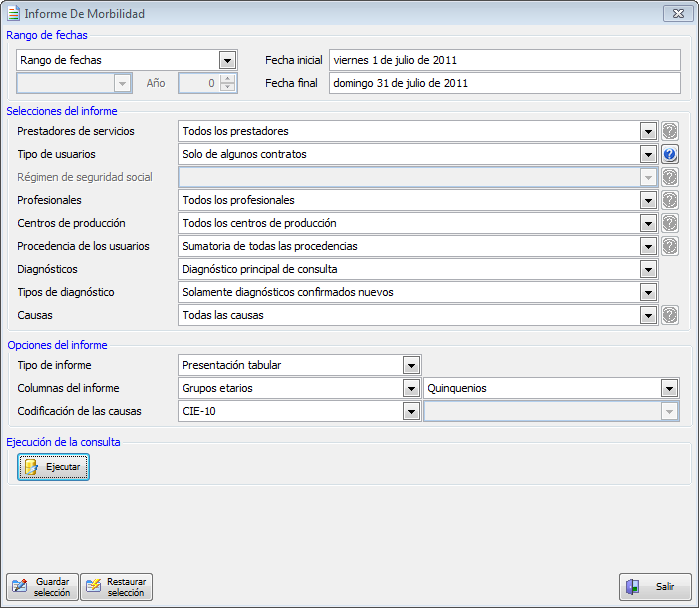This screenshot has height=608, width=699.
Task: Click 'Todos los centros de producción' value
Action: tap(259, 223)
